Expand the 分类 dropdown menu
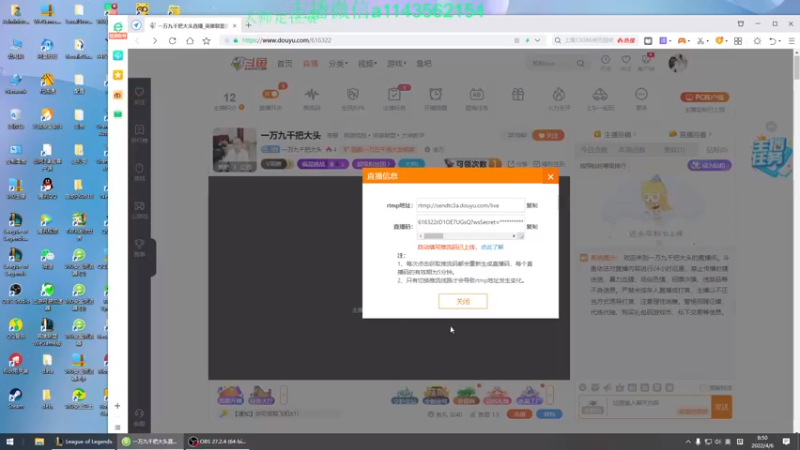This screenshot has height=450, width=800. [338, 64]
